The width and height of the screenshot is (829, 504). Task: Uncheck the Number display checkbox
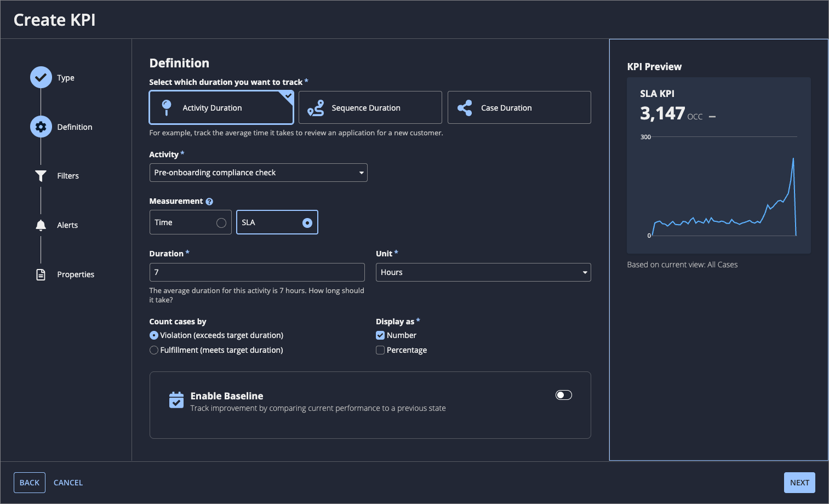380,335
